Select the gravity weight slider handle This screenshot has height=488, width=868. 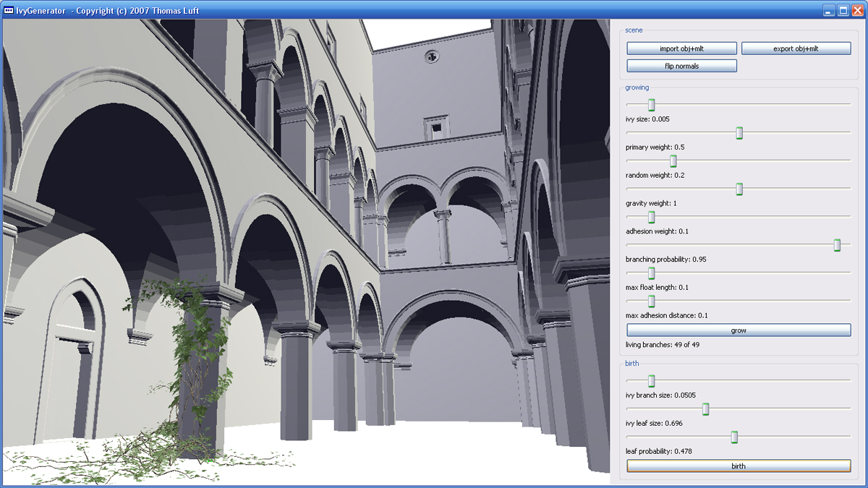(739, 189)
